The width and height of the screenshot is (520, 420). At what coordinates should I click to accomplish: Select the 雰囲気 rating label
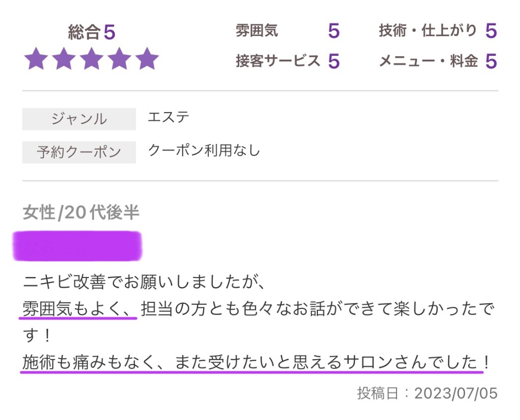click(x=256, y=31)
